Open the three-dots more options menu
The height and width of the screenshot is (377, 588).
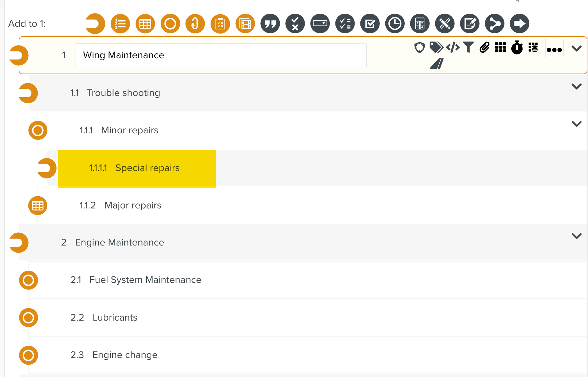click(554, 49)
